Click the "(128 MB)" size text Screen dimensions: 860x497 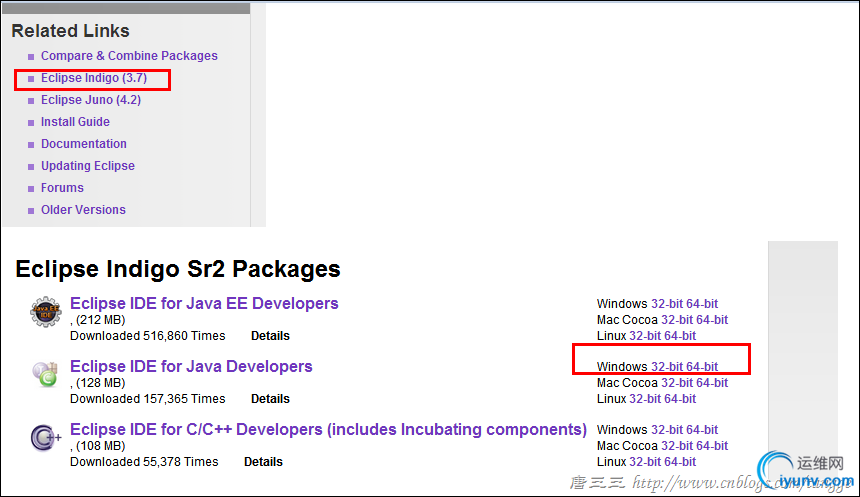click(x=100, y=383)
